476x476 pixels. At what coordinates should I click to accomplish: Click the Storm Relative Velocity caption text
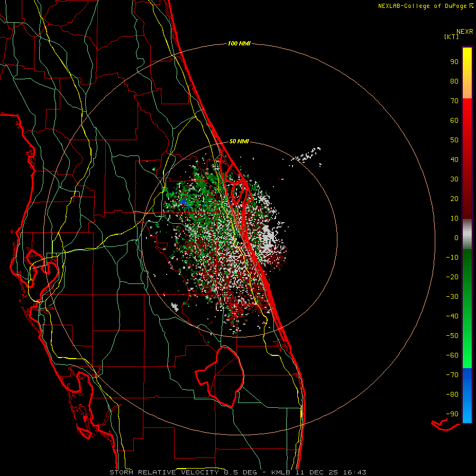(237, 472)
